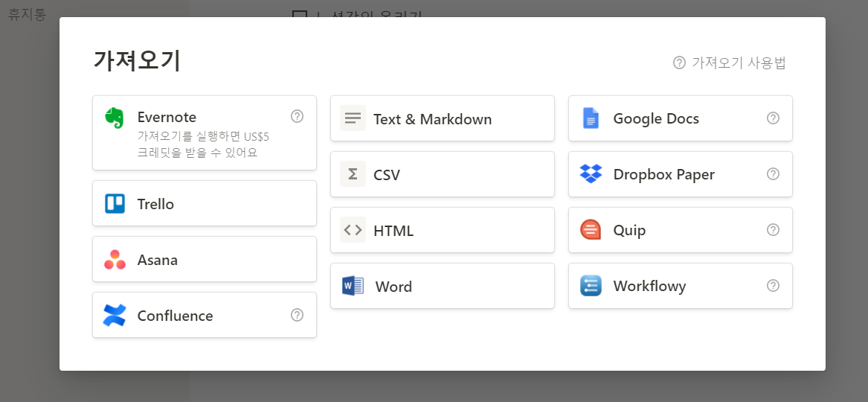Import from Dropbox Paper
Screen dimensions: 868x402
pos(681,174)
